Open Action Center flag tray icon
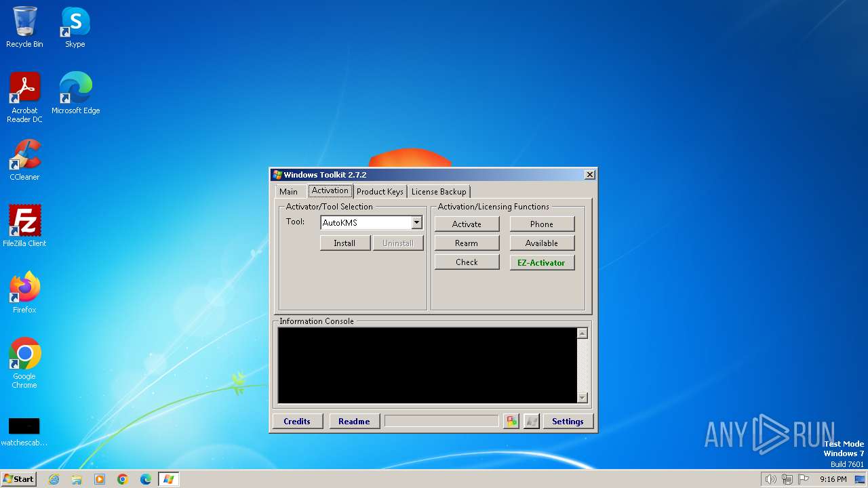Image resolution: width=868 pixels, height=488 pixels. pyautogui.click(x=804, y=479)
